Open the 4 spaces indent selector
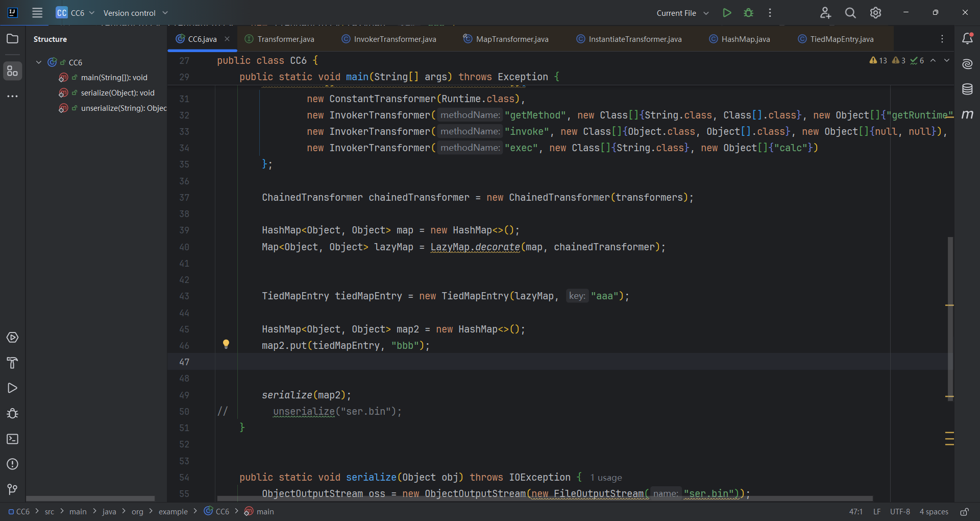 click(934, 512)
